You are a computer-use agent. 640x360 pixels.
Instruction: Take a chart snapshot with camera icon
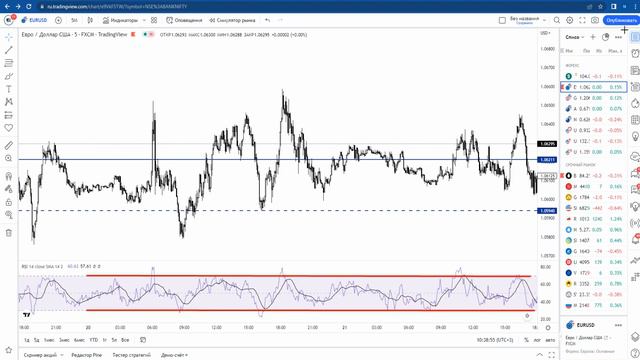[x=595, y=20]
